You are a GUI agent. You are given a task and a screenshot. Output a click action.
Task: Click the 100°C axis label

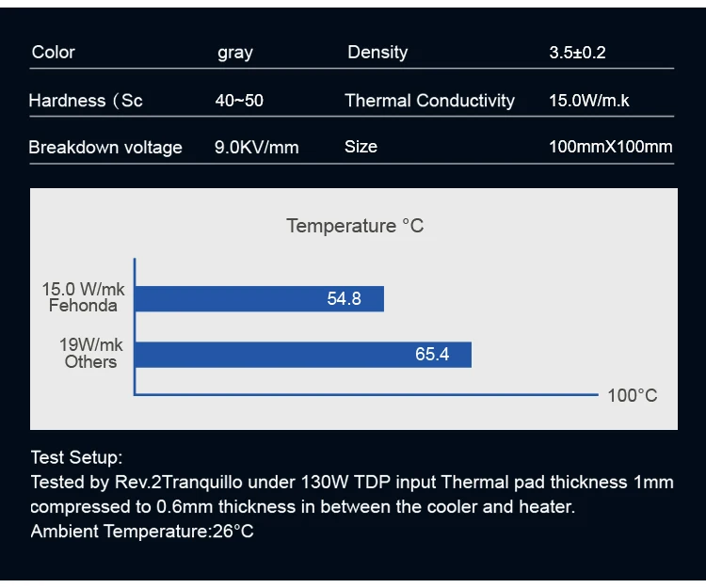point(633,395)
